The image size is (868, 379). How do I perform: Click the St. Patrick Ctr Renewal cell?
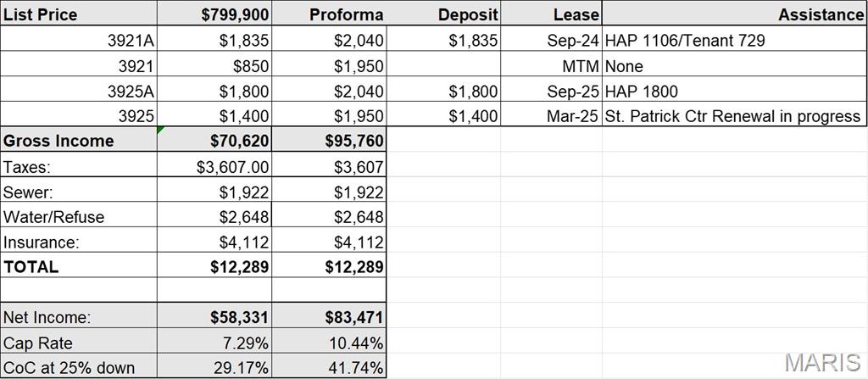(735, 114)
